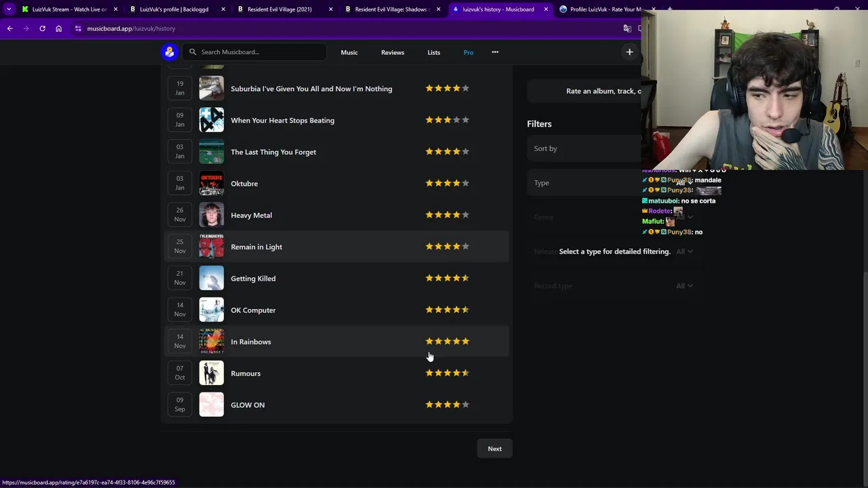Close the Resident Evil Village (2021) tab
Image resolution: width=868 pixels, height=488 pixels.
[331, 9]
